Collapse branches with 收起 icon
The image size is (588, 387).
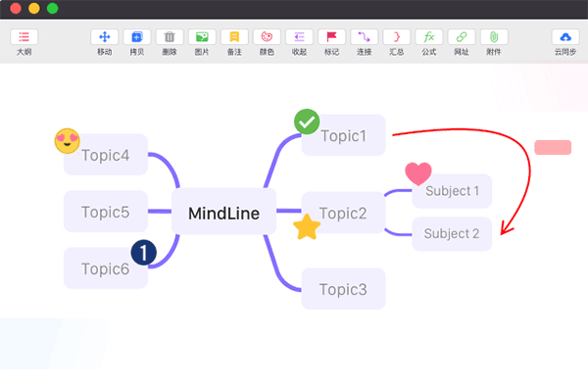299,37
